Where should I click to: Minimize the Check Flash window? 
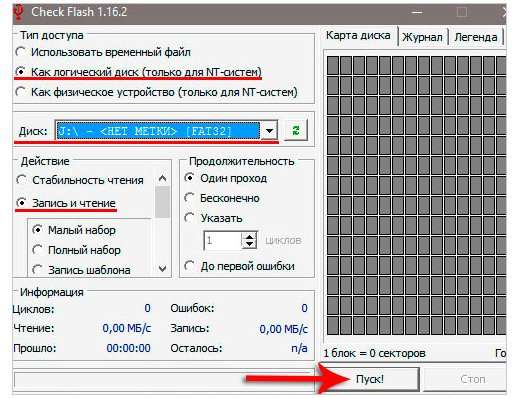[x=417, y=13]
